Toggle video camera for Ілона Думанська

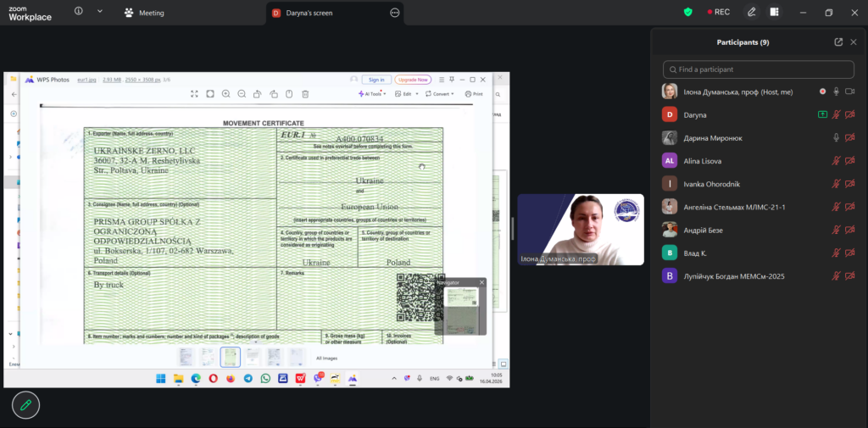[x=850, y=92]
